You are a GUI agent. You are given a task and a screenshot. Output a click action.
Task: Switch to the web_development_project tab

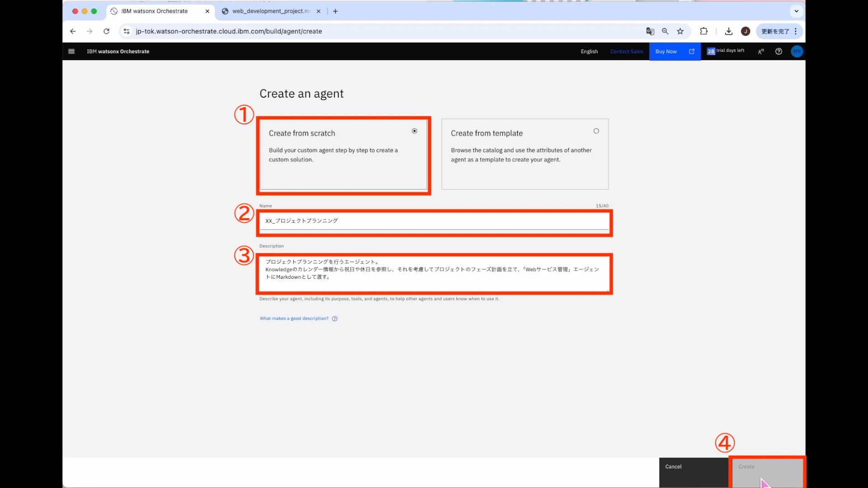(x=271, y=11)
